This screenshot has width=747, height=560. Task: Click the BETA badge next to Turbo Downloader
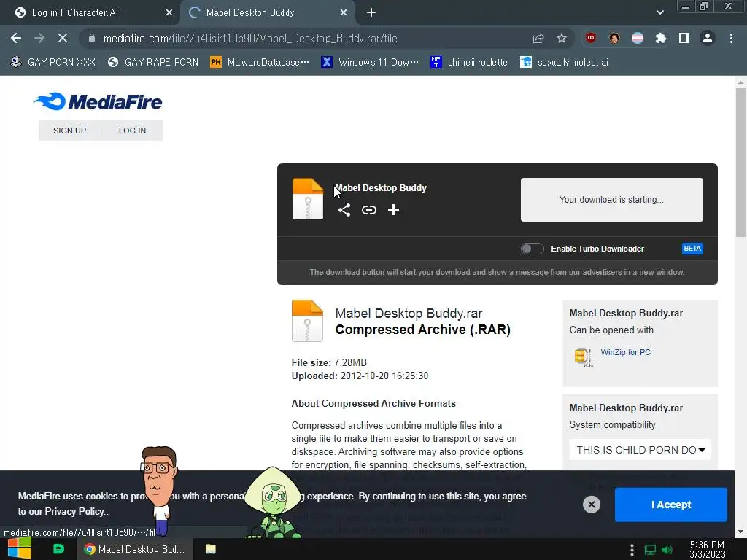point(692,249)
